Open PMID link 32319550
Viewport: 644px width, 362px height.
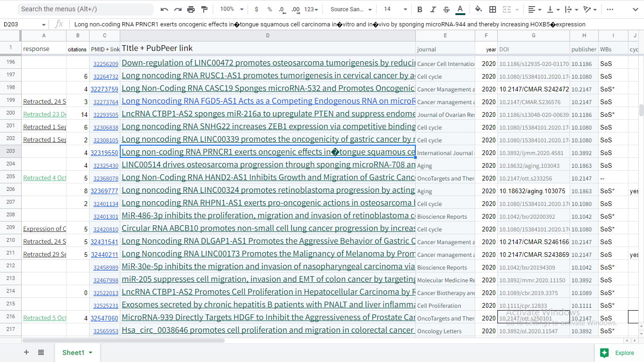click(x=105, y=153)
